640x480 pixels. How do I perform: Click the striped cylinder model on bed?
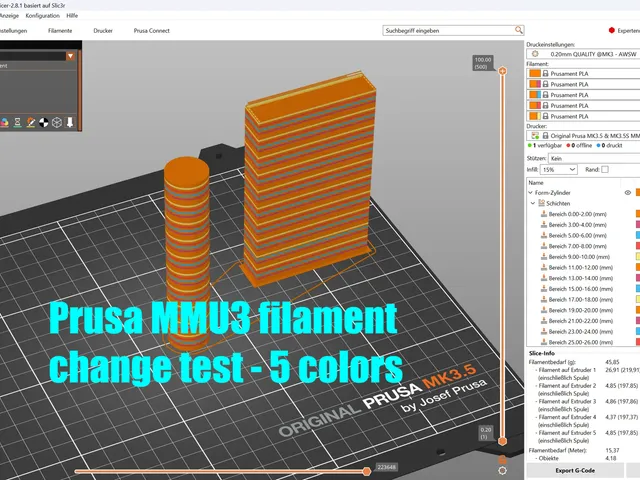pos(187,253)
